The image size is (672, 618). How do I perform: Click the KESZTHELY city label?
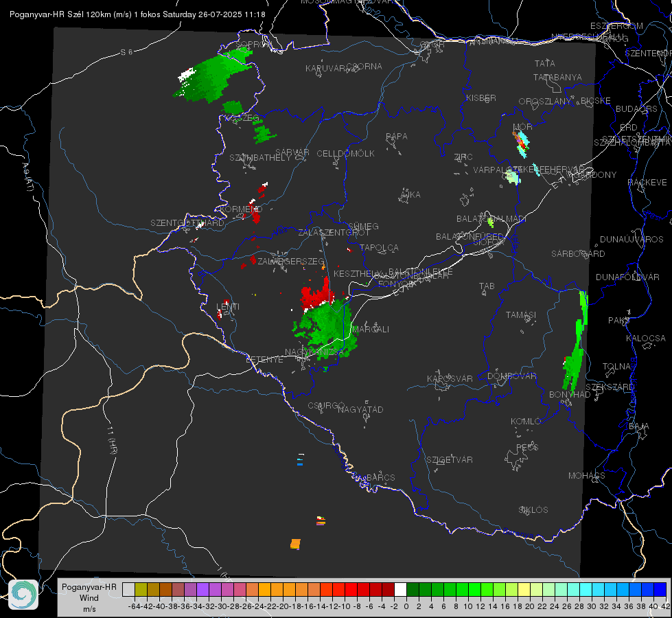pyautogui.click(x=358, y=273)
